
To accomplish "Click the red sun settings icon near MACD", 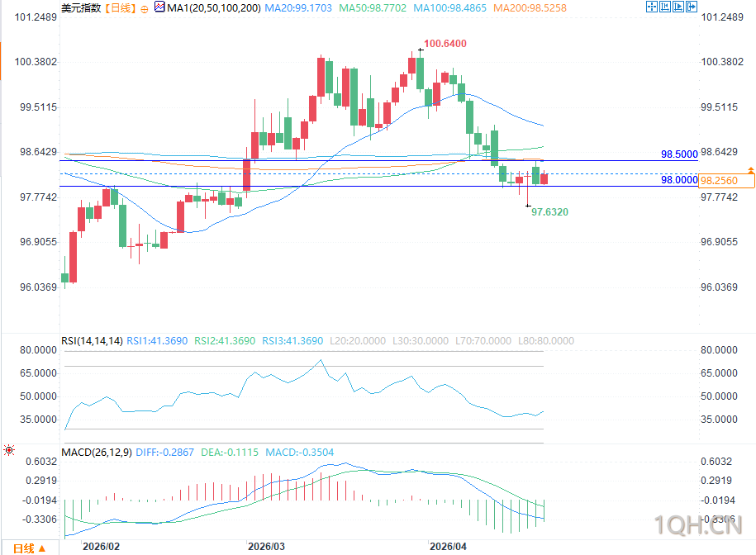I will coord(9,450).
